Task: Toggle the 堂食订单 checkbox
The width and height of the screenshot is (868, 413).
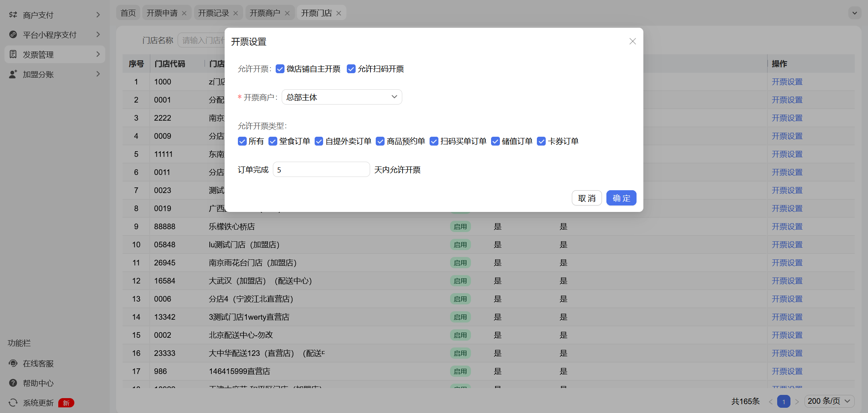Action: [x=273, y=141]
